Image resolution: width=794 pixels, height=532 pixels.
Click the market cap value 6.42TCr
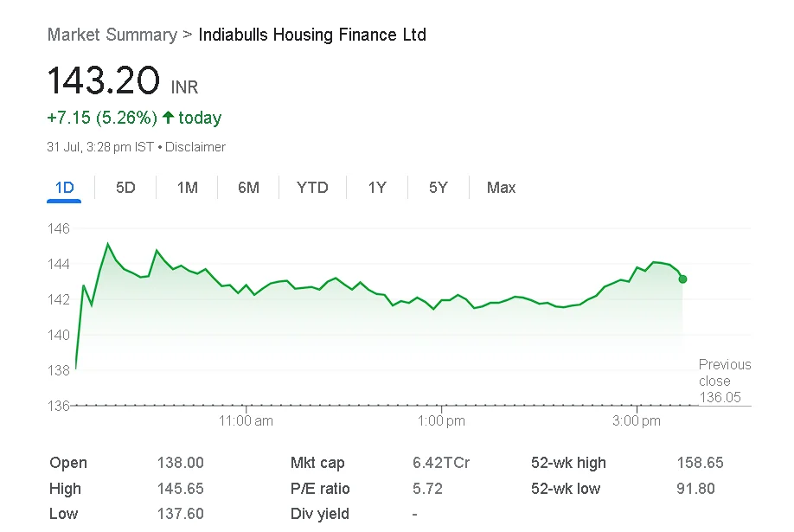[441, 463]
